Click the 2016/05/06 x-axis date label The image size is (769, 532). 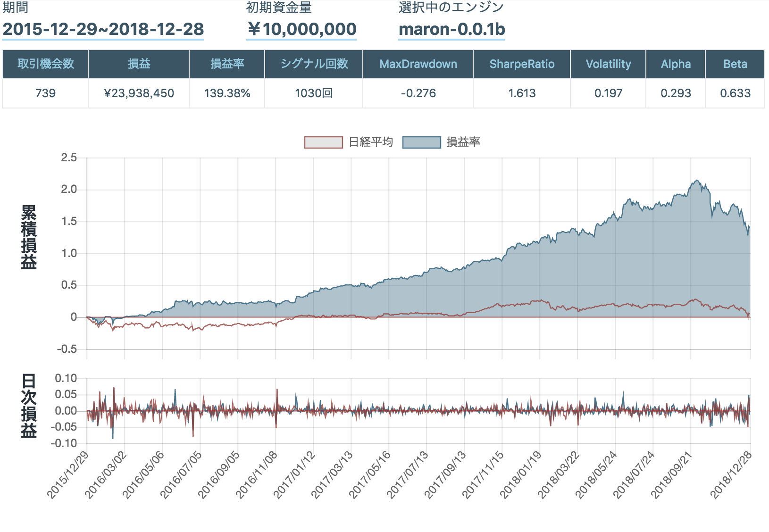[143, 474]
